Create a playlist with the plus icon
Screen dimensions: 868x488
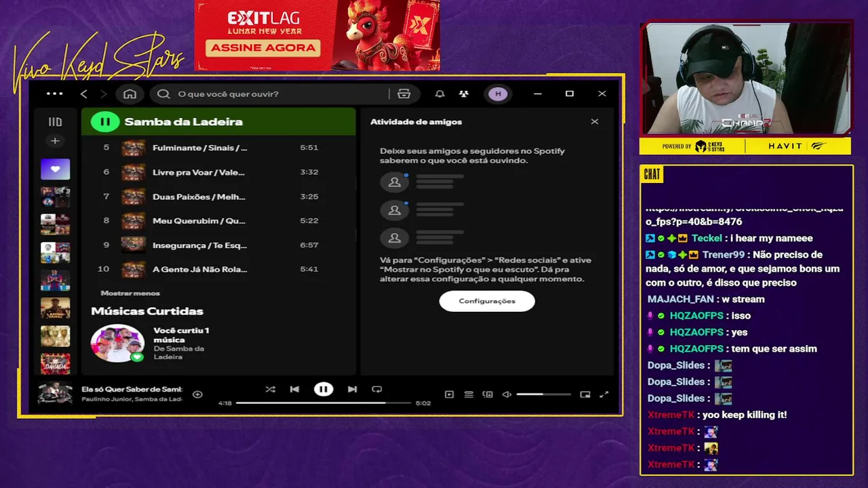click(x=55, y=141)
